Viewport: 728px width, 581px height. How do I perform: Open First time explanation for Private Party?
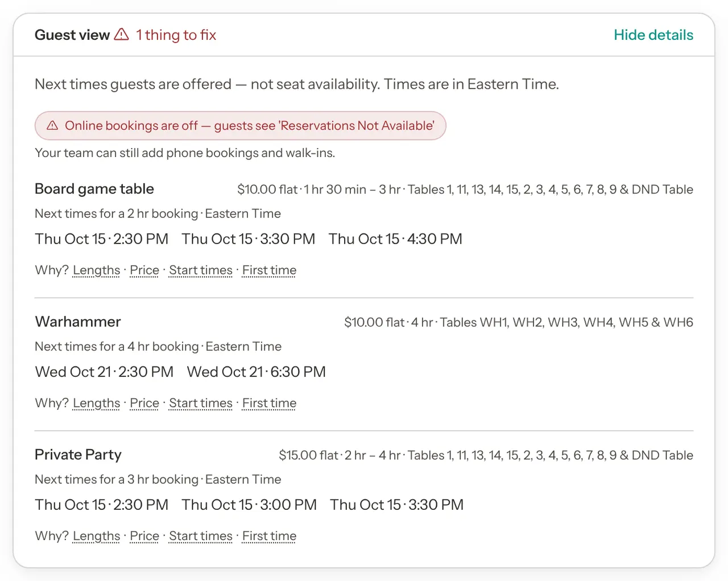point(270,536)
